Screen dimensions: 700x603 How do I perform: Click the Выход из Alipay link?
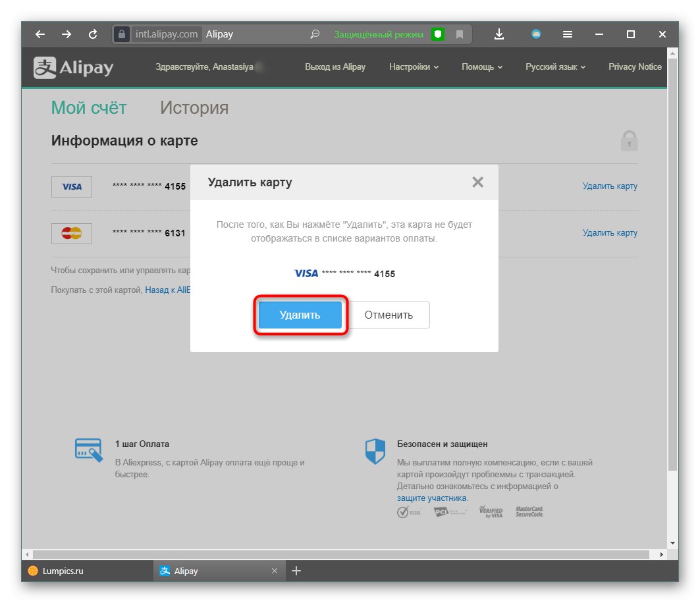(335, 67)
